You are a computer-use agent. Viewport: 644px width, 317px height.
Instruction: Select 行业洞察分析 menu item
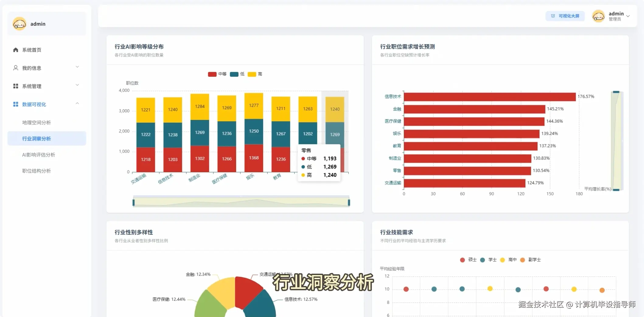(x=47, y=139)
